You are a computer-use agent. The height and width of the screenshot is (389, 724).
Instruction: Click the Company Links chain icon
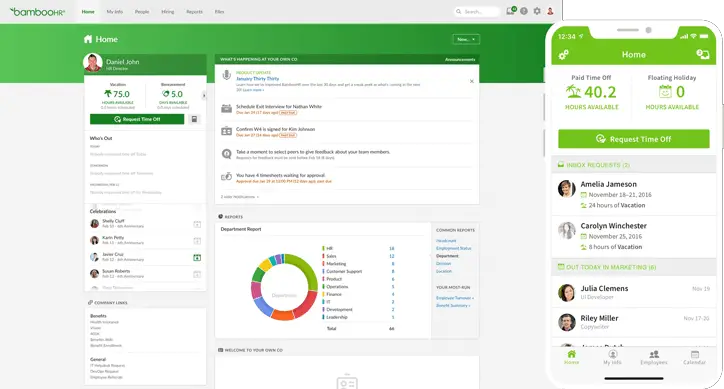pyautogui.click(x=90, y=303)
